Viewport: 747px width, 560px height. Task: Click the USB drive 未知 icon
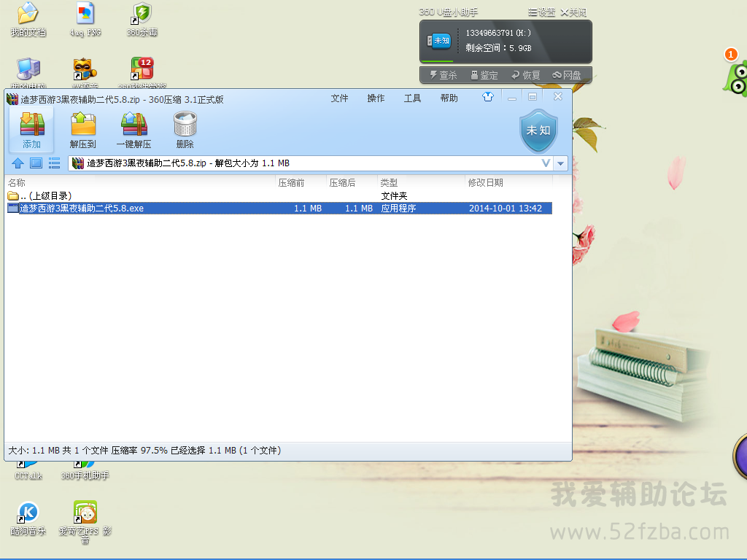click(x=438, y=41)
